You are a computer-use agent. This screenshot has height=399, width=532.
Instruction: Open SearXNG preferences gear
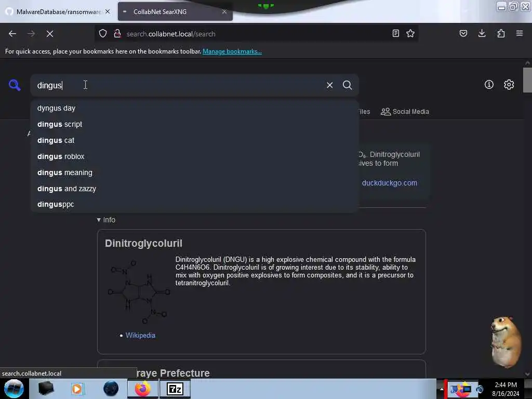[509, 85]
